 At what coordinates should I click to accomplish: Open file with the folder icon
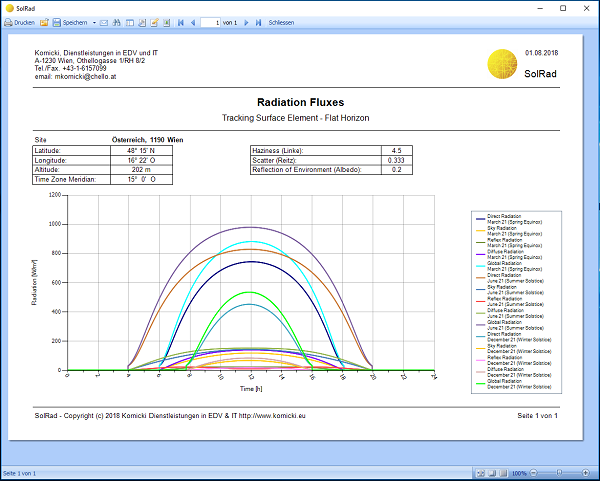[45, 21]
